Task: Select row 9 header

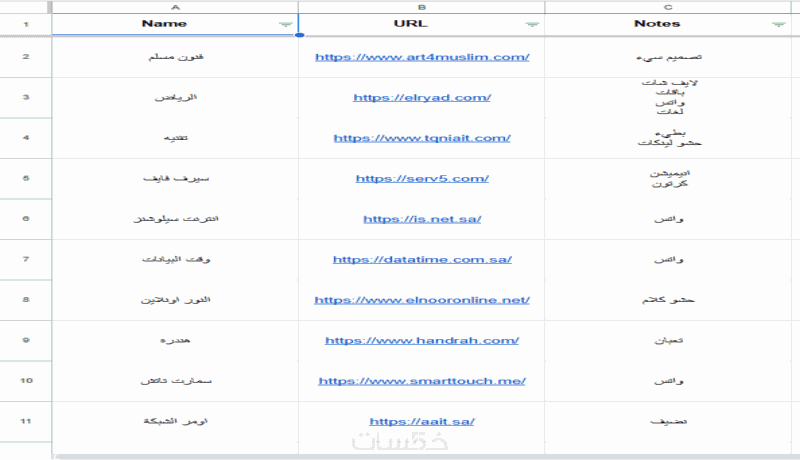Action: 26,340
